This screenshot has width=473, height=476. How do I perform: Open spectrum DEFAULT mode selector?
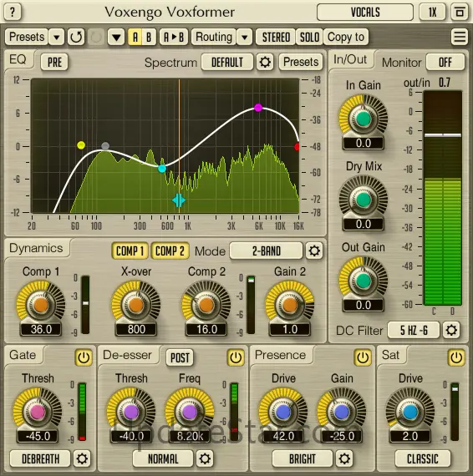tap(227, 62)
